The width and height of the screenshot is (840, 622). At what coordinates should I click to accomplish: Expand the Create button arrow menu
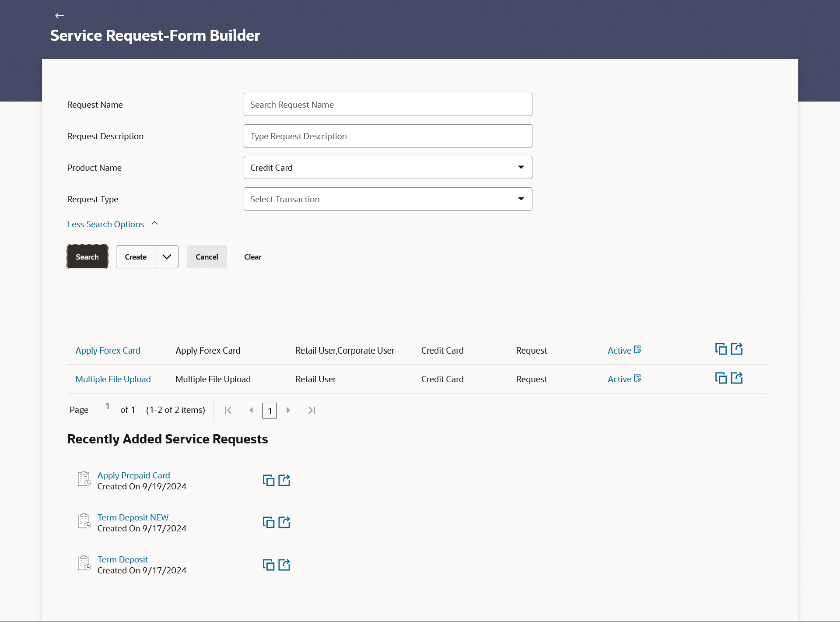[x=167, y=257]
